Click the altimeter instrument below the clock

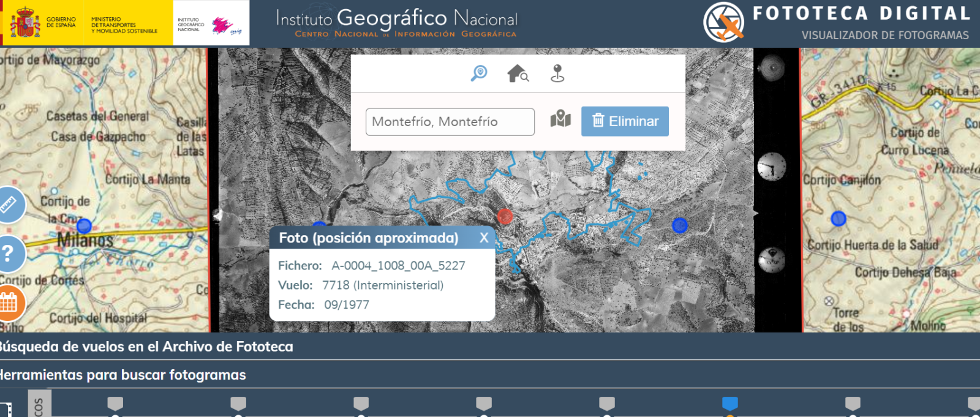pyautogui.click(x=772, y=260)
